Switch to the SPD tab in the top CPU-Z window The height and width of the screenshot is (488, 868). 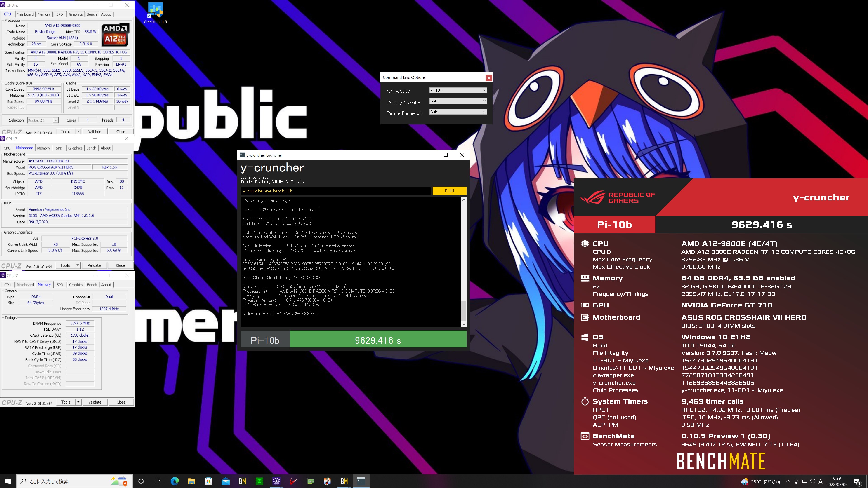pyautogui.click(x=60, y=14)
